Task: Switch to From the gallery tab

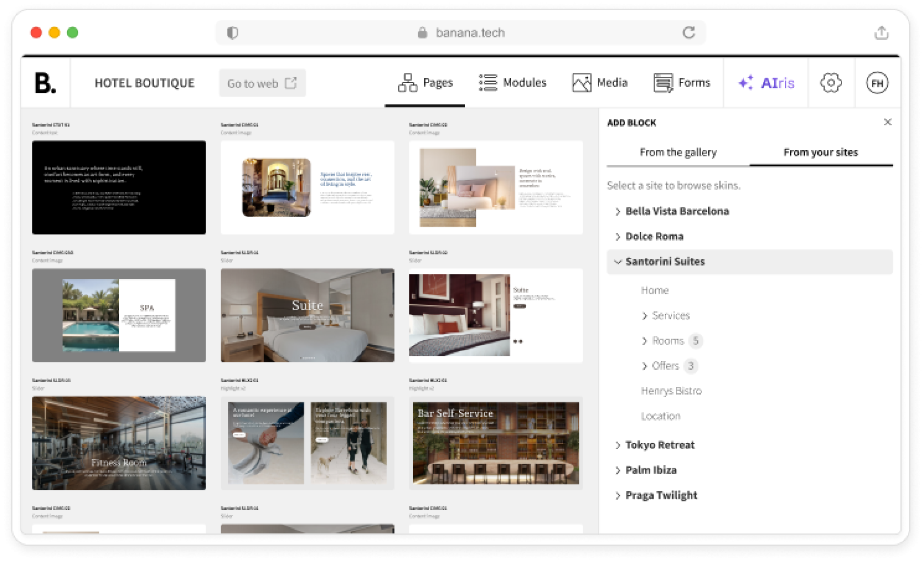Action: pos(678,153)
